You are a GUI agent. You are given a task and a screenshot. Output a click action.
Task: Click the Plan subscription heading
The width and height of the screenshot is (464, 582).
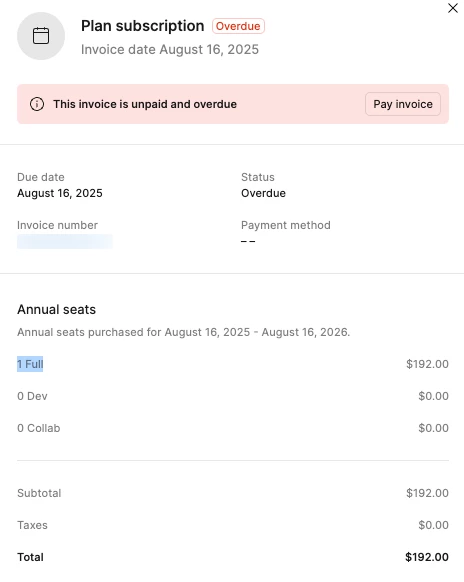pyautogui.click(x=143, y=26)
